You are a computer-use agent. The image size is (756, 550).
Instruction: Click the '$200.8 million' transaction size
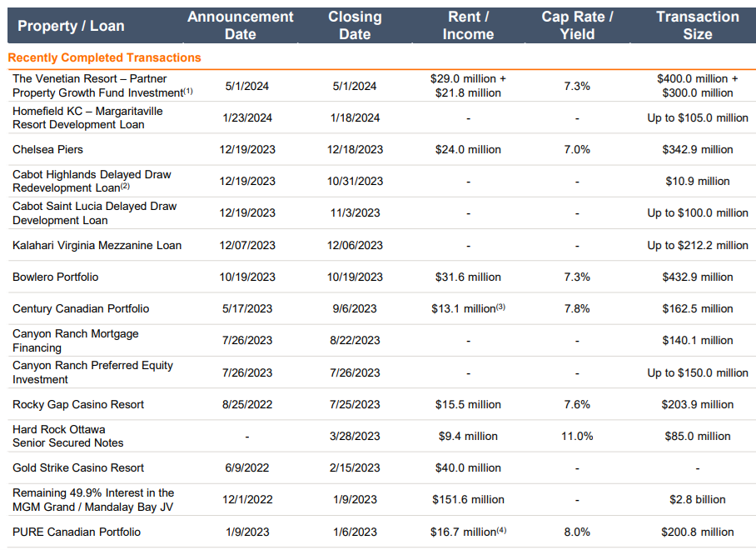(698, 532)
